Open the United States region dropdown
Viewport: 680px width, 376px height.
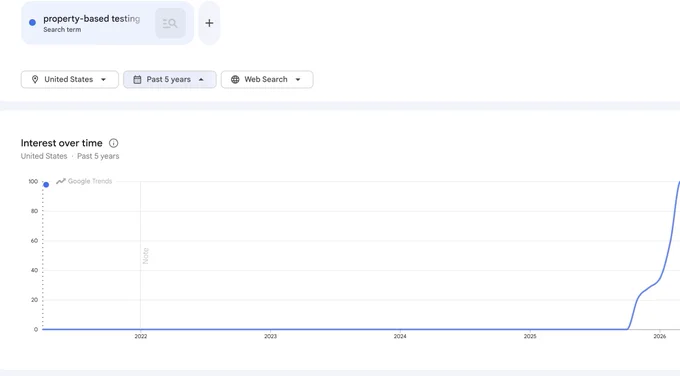click(x=69, y=79)
